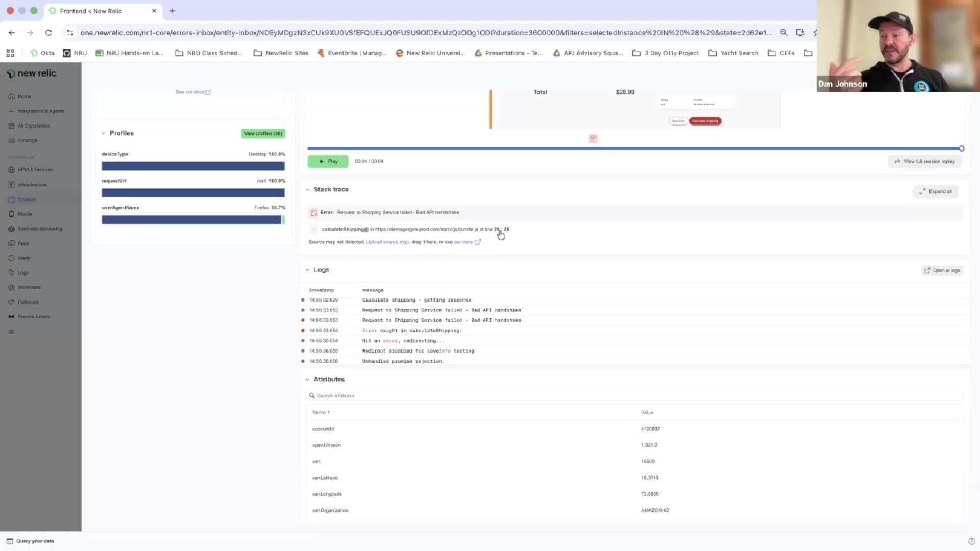
Task: Click the browser forward arrow
Action: (x=30, y=33)
